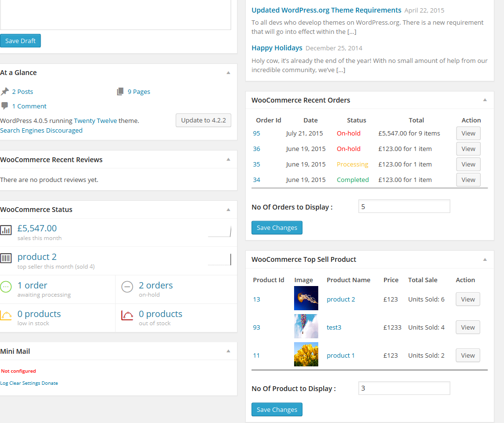Open order id 36 link

(x=256, y=149)
